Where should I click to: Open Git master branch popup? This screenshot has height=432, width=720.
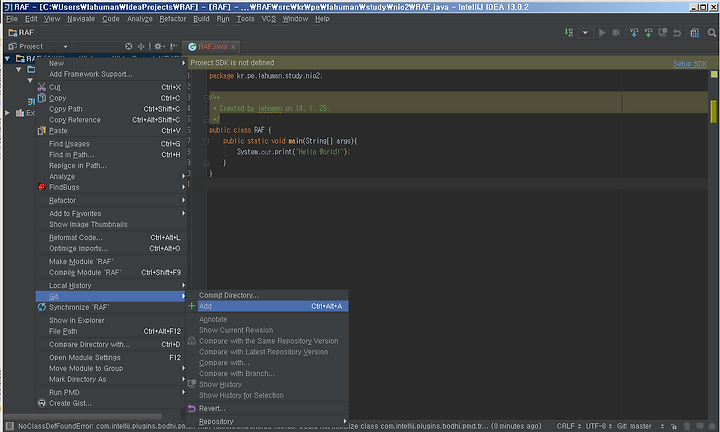point(640,426)
